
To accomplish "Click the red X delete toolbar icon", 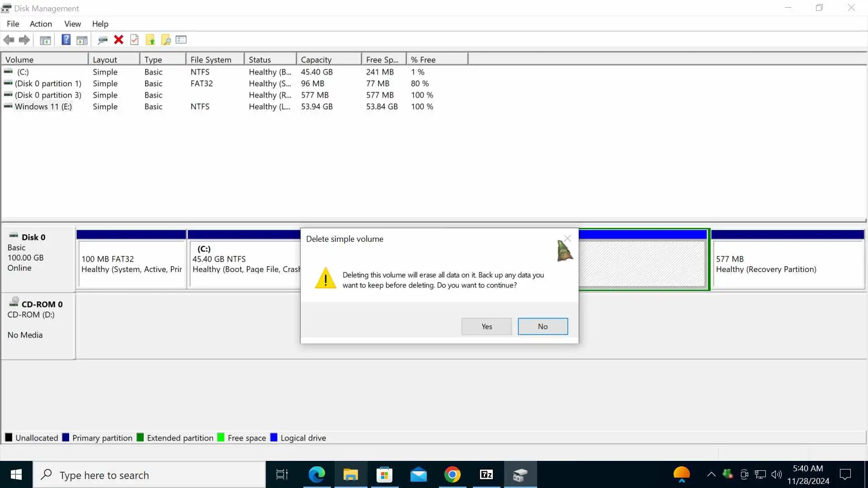I will click(118, 40).
